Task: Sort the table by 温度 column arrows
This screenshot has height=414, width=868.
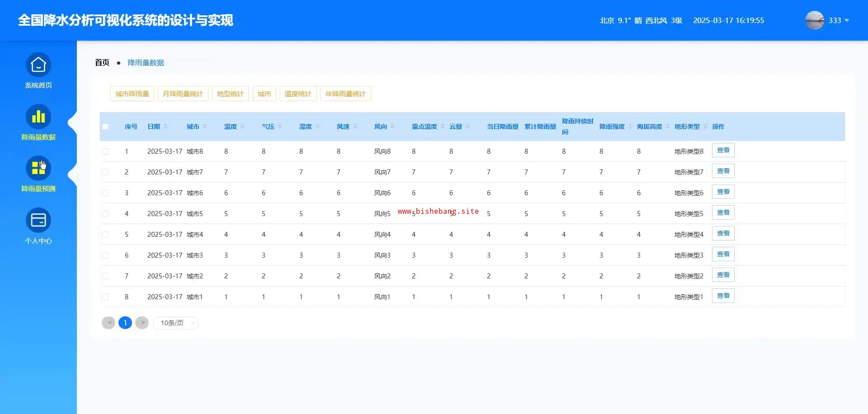Action: tap(243, 127)
